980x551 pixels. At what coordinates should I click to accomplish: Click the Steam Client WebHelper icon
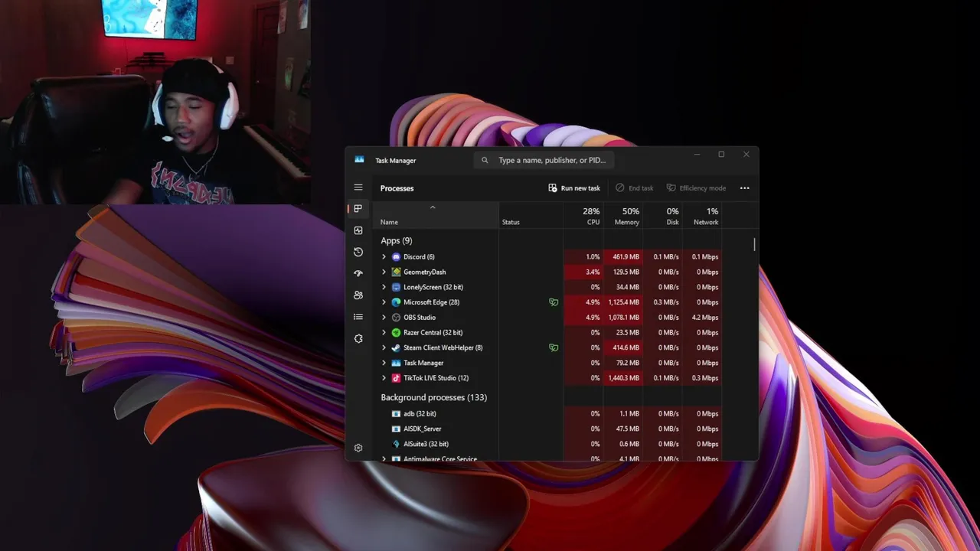point(396,347)
